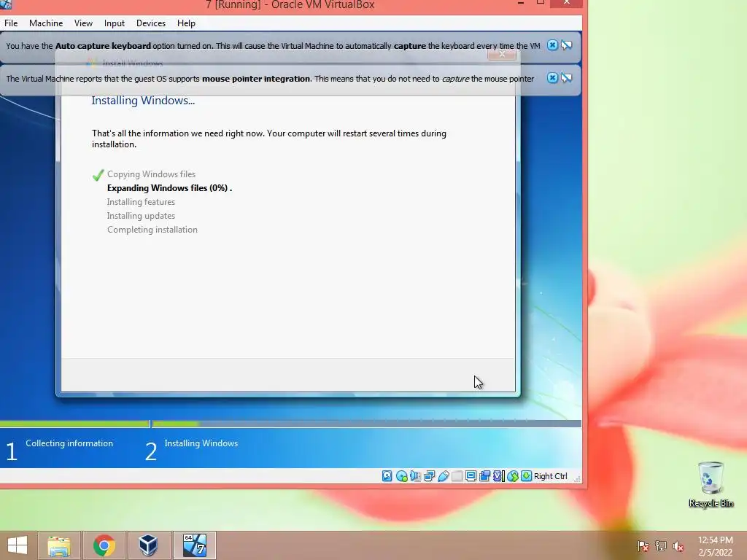Image resolution: width=747 pixels, height=560 pixels.
Task: Click the keyboard capture arrow icon
Action: (526, 475)
